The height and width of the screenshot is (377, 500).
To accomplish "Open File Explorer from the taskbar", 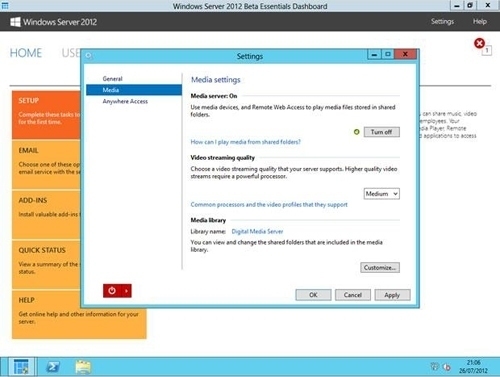I will 83,367.
